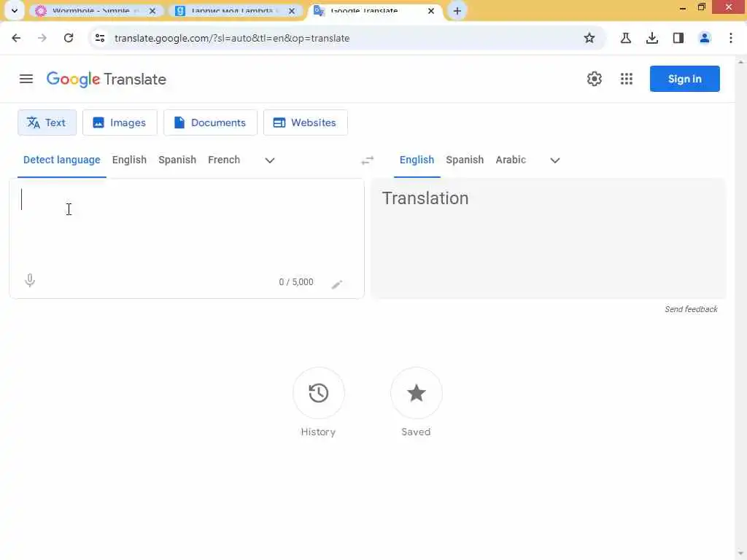Click the Sign in button
The image size is (747, 560).
pyautogui.click(x=684, y=79)
